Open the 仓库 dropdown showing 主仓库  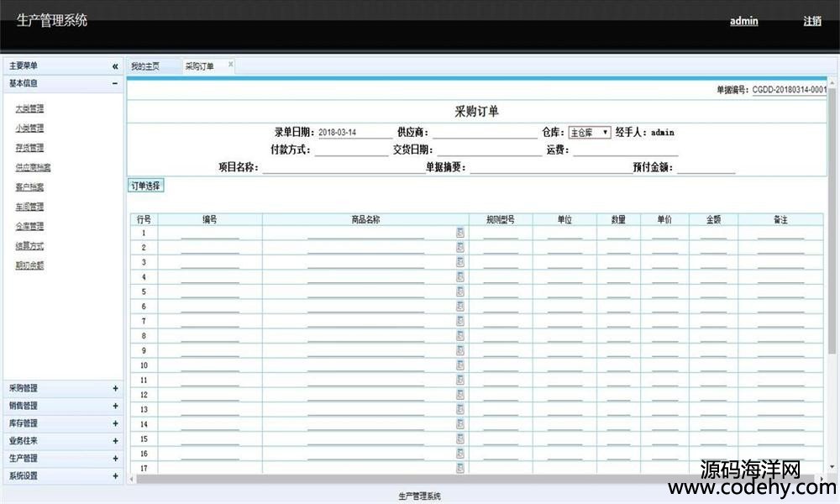point(589,133)
